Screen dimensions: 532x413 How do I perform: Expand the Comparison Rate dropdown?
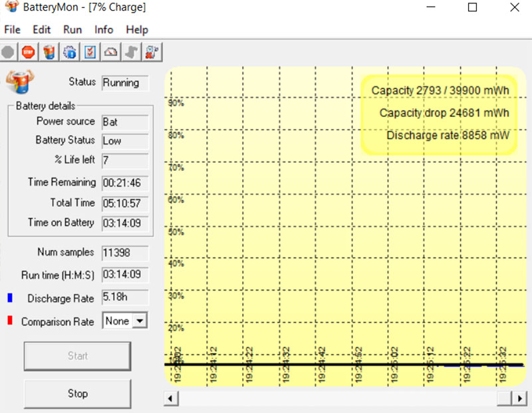click(x=139, y=321)
